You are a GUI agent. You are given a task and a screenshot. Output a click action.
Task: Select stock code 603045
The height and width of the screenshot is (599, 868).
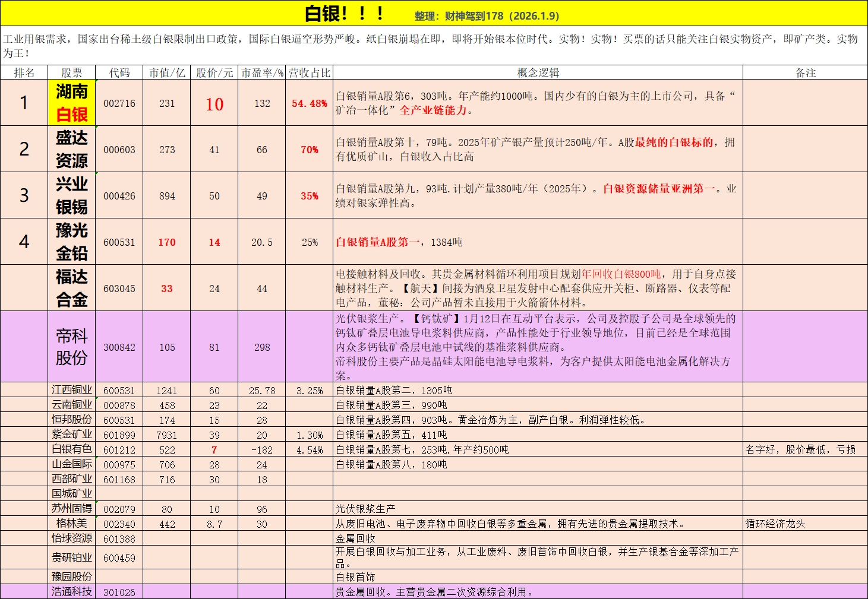point(119,289)
